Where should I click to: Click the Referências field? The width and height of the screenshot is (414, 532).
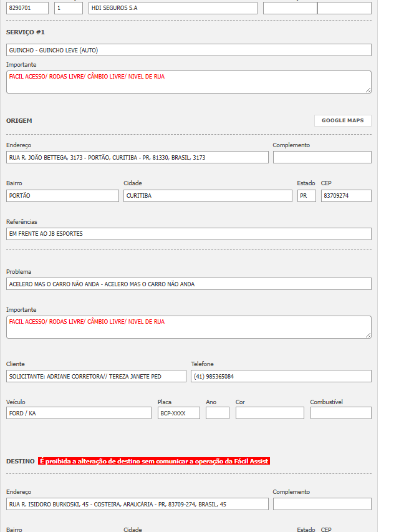188,234
